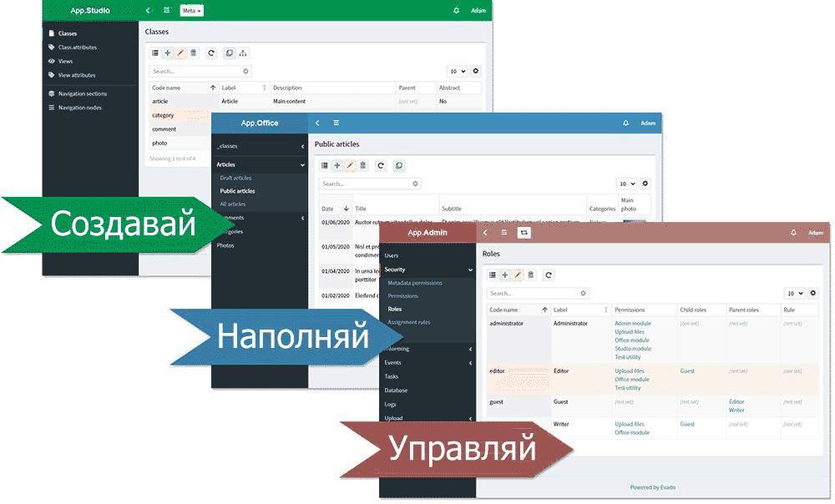Viewport: 835px width, 504px height.
Task: Open the Studio module permission link
Action: [633, 349]
